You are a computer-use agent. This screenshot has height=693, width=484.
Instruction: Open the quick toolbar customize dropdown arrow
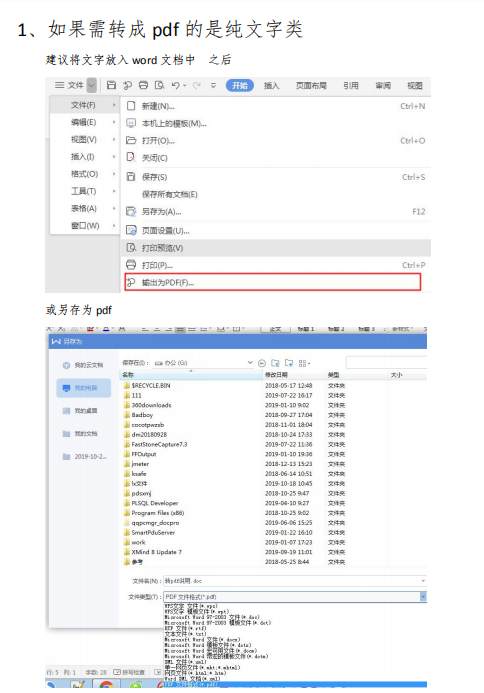[213, 85]
